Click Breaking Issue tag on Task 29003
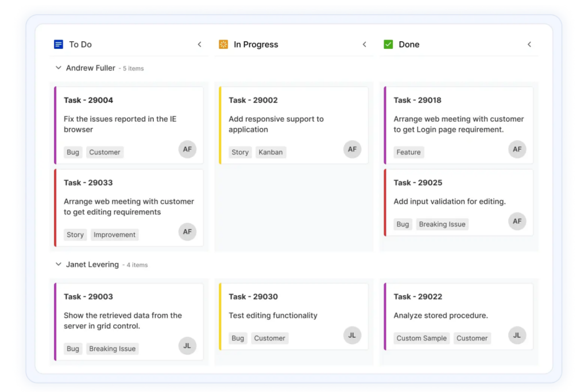This screenshot has height=392, width=588. click(x=112, y=348)
